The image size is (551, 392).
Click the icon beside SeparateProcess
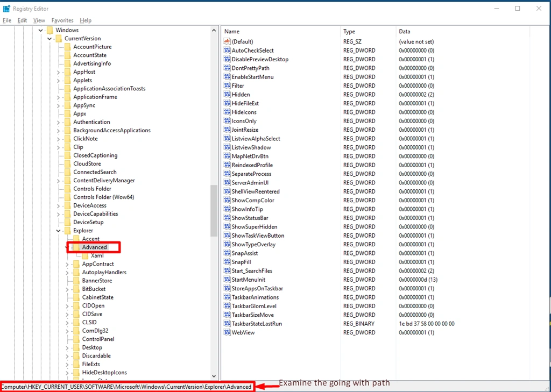(227, 174)
